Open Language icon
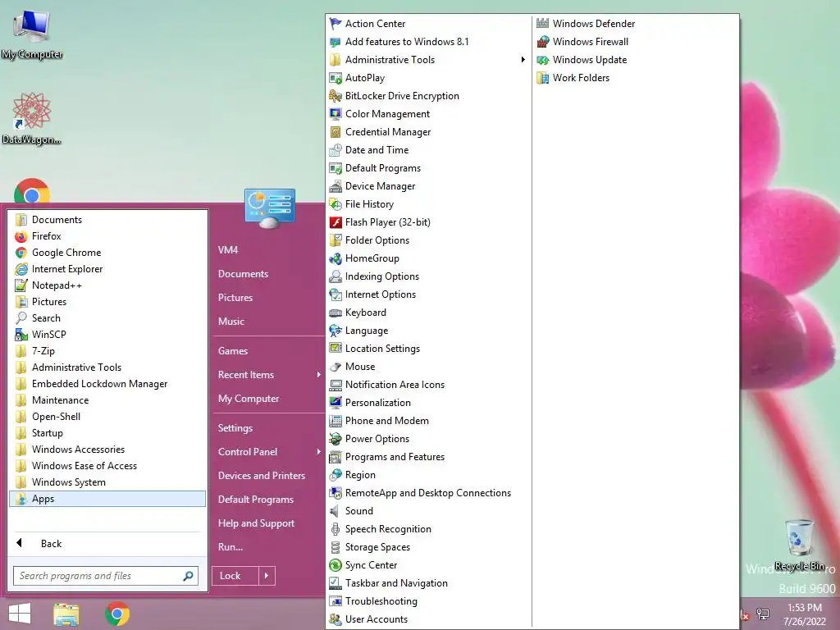This screenshot has height=630, width=840. click(336, 331)
